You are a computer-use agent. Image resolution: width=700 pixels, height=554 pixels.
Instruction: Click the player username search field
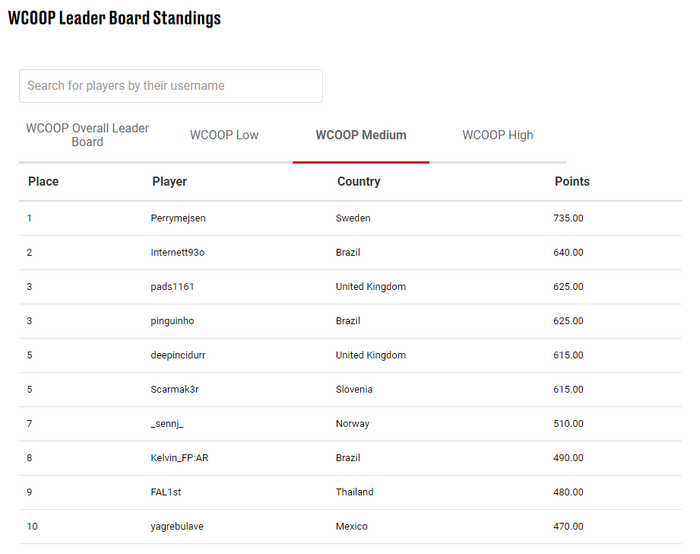point(171,86)
